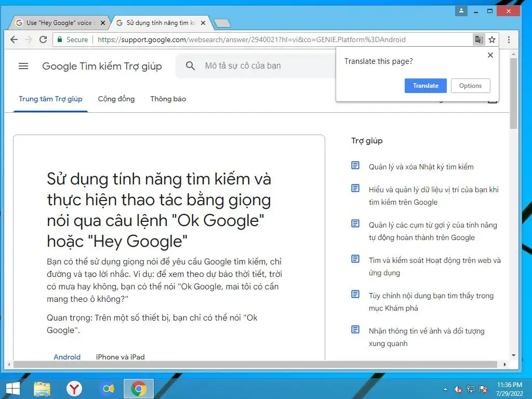Click the scrollbar up arrow
This screenshot has height=399, width=532.
513,54
